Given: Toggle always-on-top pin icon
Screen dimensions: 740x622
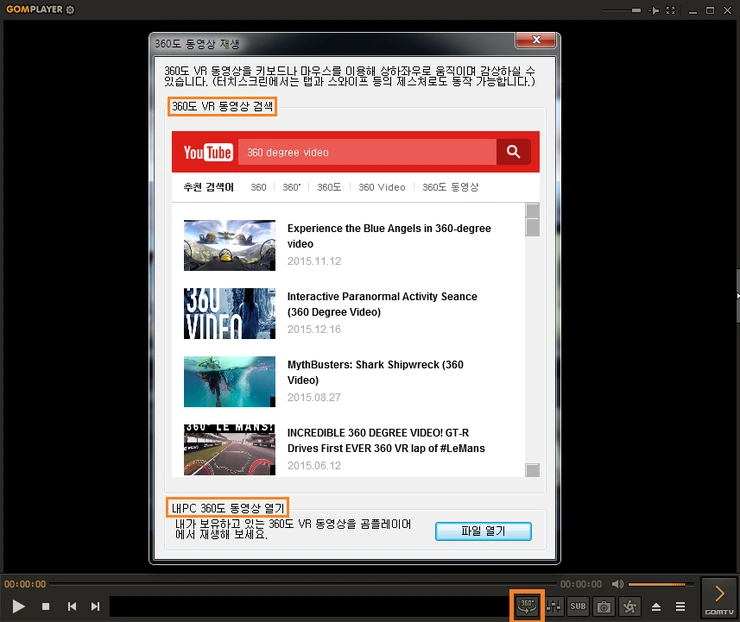Looking at the screenshot, I should [654, 10].
